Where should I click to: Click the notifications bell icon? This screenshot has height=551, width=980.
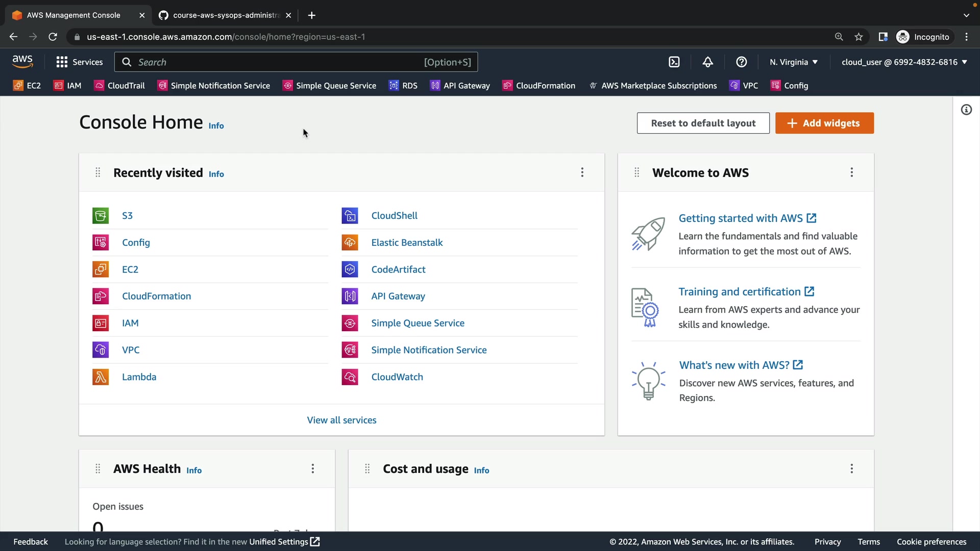[707, 62]
